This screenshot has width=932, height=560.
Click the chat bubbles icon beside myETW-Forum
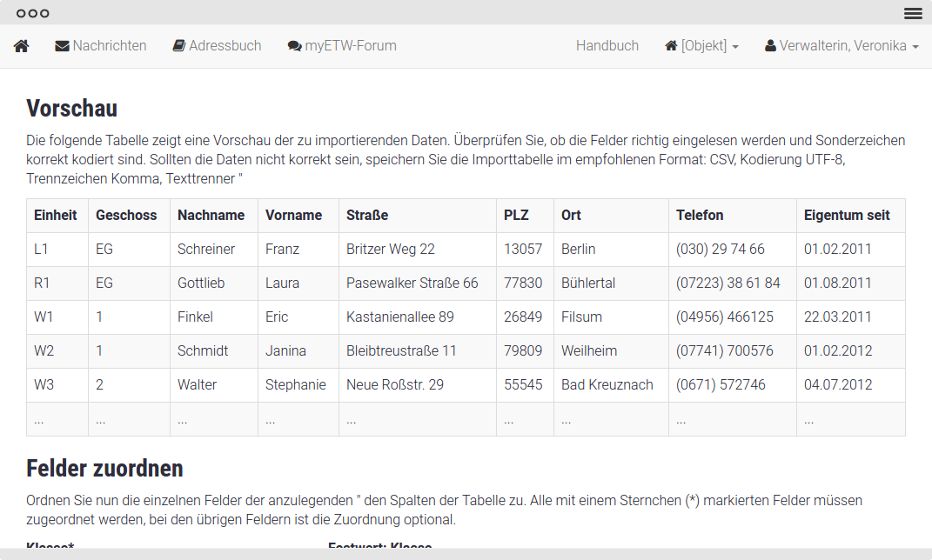[x=294, y=46]
